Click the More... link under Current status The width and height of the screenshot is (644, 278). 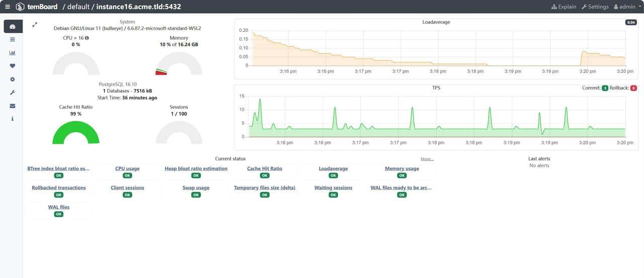pos(427,159)
